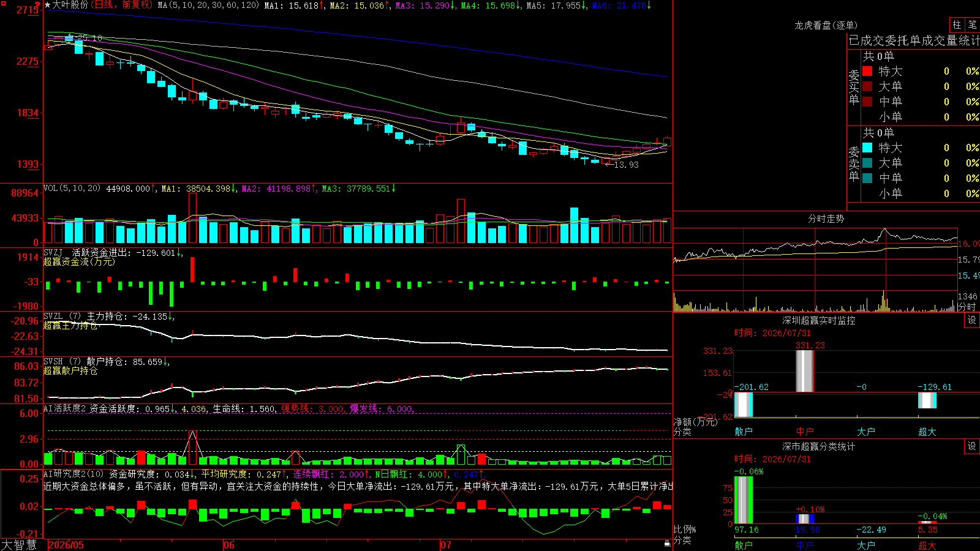Click the 龙虎看盘(逐单) panel title
Image resolution: width=980 pixels, height=551 pixels.
[x=826, y=25]
